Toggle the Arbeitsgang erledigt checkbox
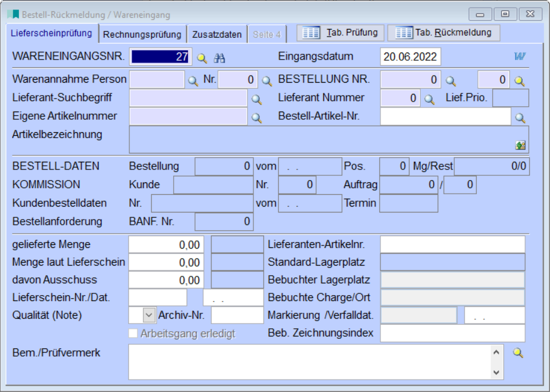 tap(133, 334)
